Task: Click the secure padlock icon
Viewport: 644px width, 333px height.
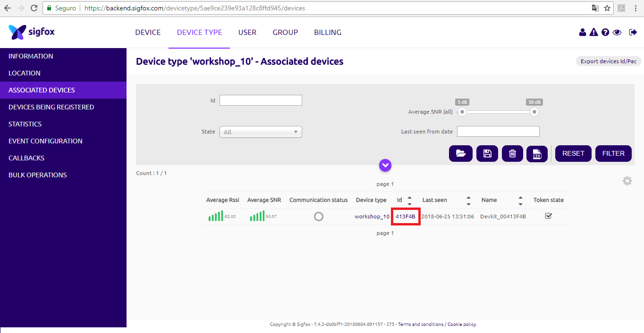Action: 49,8
